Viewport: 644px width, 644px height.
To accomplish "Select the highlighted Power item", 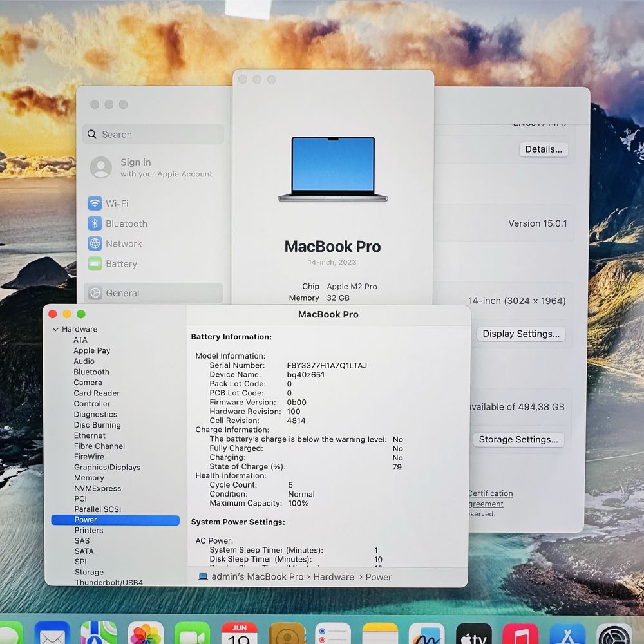I will point(115,520).
